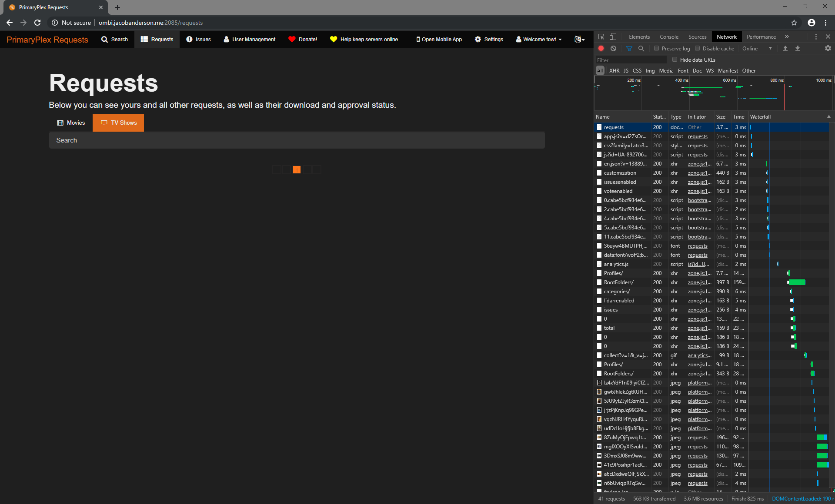
Task: Switch to the Console tab in DevTools
Action: tap(669, 36)
